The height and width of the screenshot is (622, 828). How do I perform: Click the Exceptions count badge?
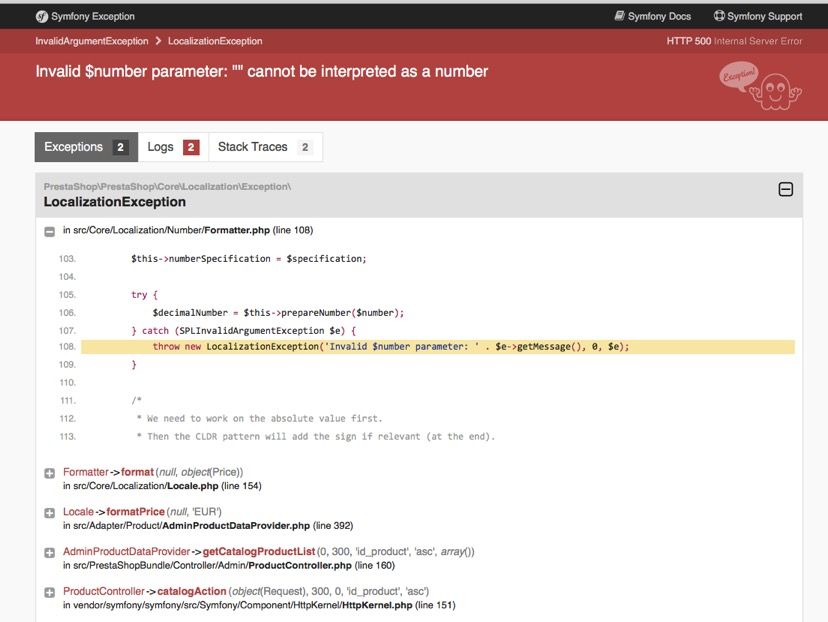120,147
